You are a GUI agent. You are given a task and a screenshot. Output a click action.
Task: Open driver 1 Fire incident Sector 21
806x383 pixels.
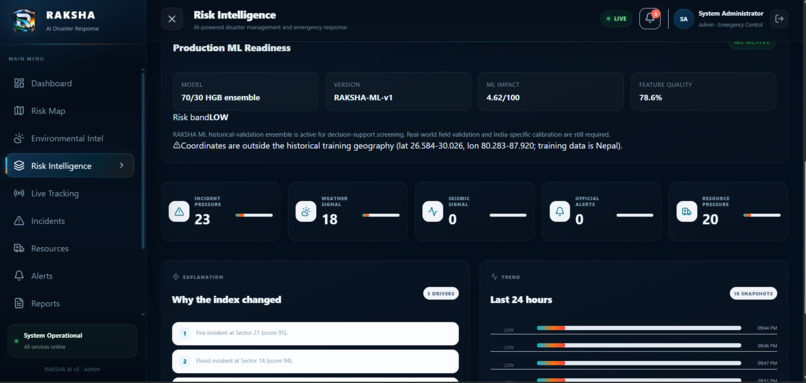(x=315, y=333)
